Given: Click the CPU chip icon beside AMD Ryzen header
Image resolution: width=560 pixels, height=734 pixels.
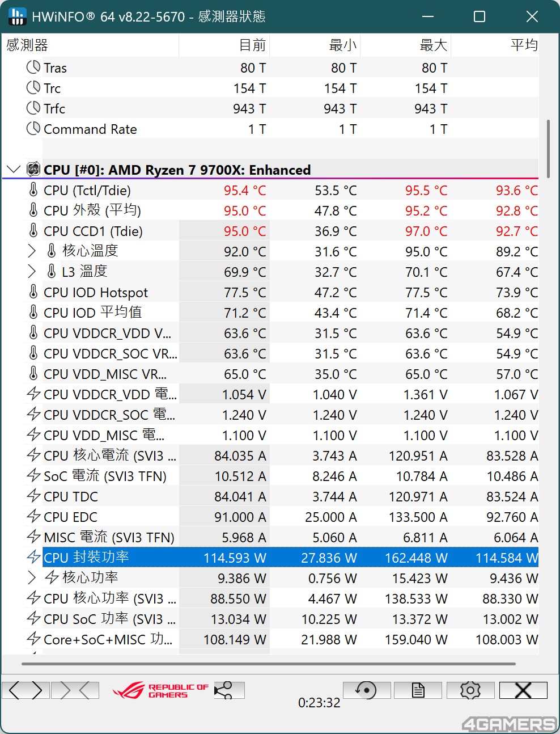Looking at the screenshot, I should pyautogui.click(x=33, y=169).
